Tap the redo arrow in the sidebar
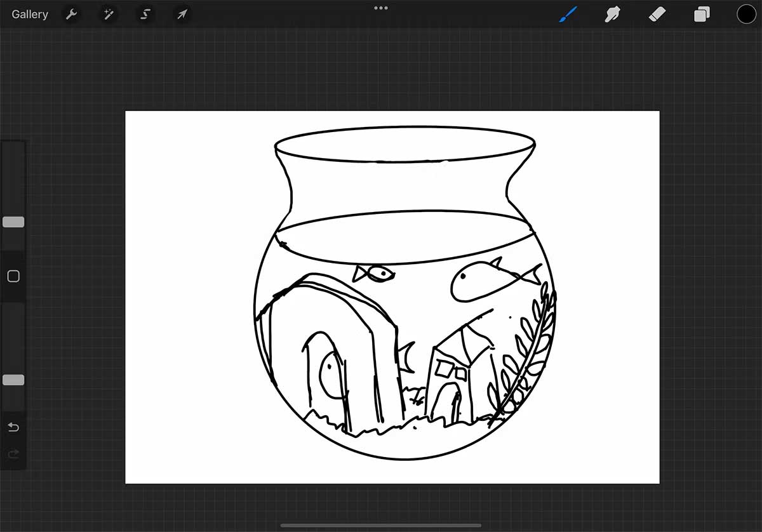 point(13,454)
